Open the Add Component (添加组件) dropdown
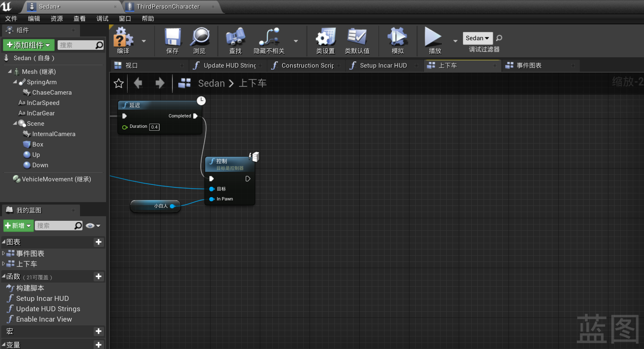Screen dimensions: 644x349 point(28,45)
